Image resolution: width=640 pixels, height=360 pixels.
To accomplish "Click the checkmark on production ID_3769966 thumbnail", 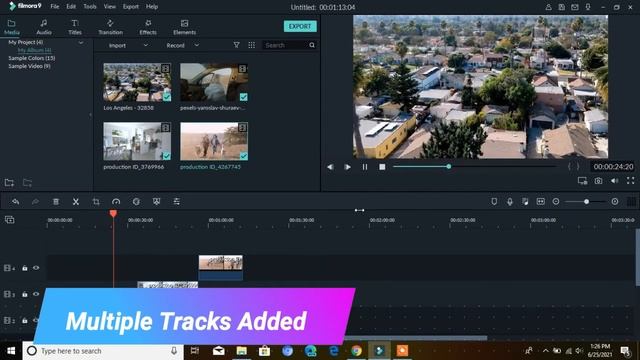I will [167, 156].
